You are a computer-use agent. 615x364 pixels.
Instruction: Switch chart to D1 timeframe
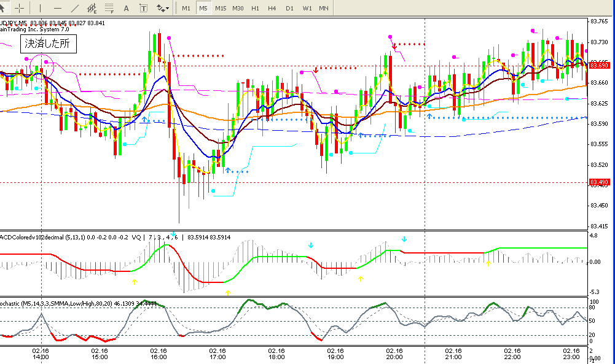[289, 8]
